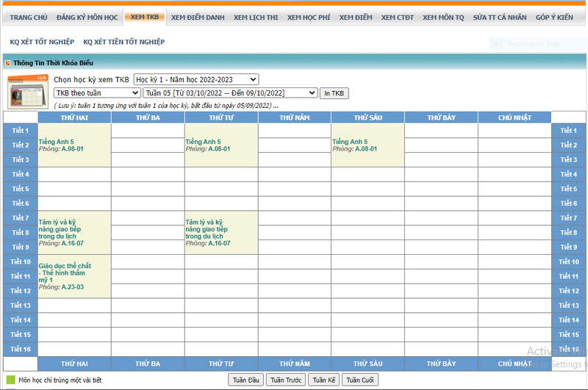
Task: Expand the TKB theo tuần view dropdown
Action: click(97, 93)
